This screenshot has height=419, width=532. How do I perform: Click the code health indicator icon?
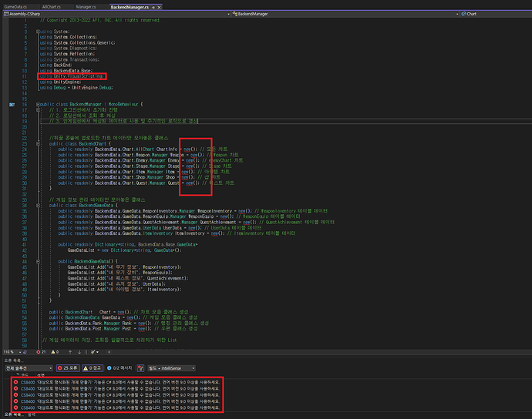[x=25, y=352]
